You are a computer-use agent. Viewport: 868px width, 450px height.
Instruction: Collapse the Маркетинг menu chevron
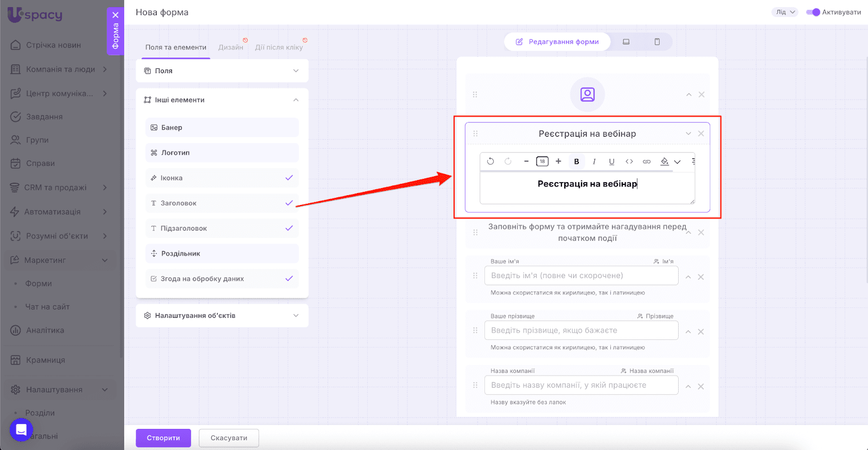(105, 260)
